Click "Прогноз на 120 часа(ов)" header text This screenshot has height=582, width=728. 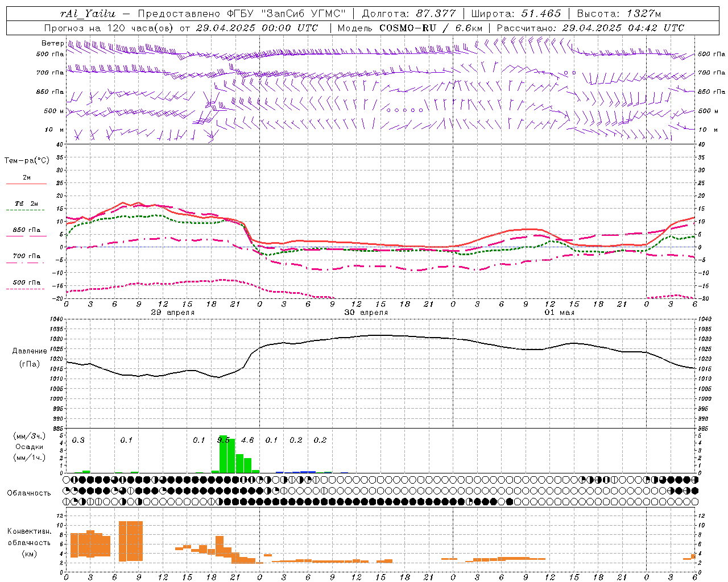(109, 28)
